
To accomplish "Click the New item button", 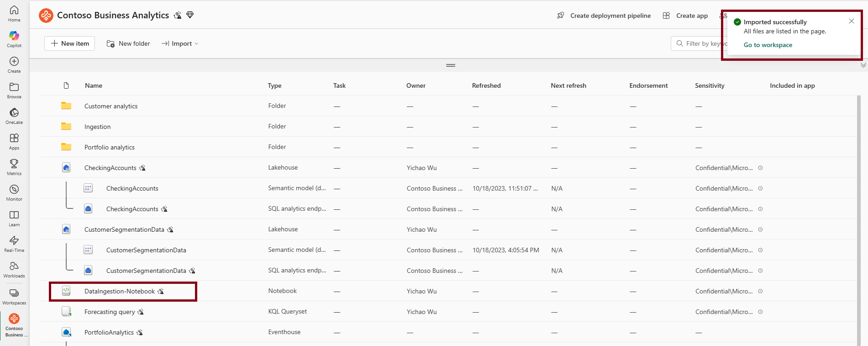I will [69, 43].
